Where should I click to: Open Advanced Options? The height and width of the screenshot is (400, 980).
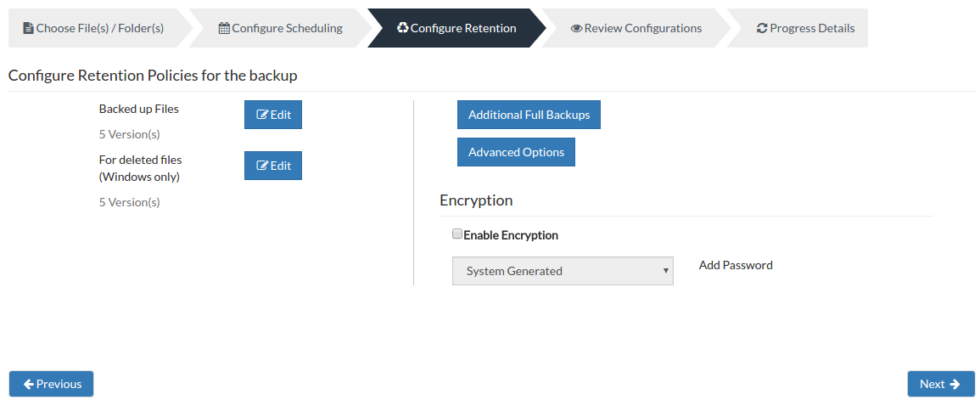tap(516, 152)
